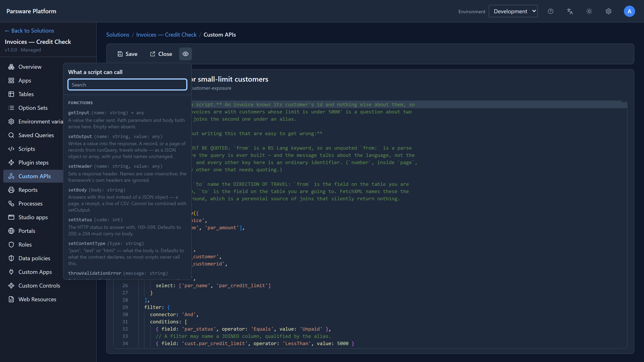This screenshot has height=362, width=644.
Task: Open Invoices — Credit Check breadcrumb
Action: [x=166, y=35]
